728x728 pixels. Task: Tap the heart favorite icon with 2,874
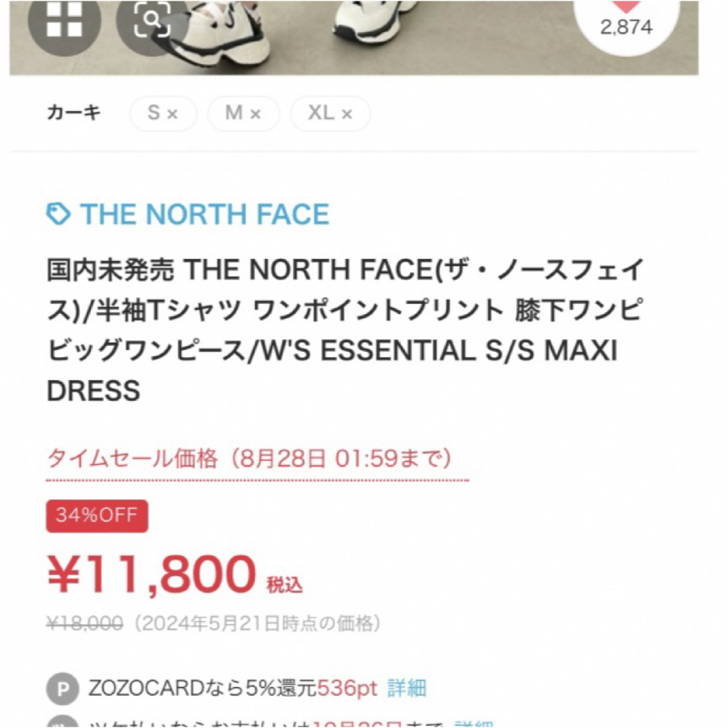click(626, 21)
